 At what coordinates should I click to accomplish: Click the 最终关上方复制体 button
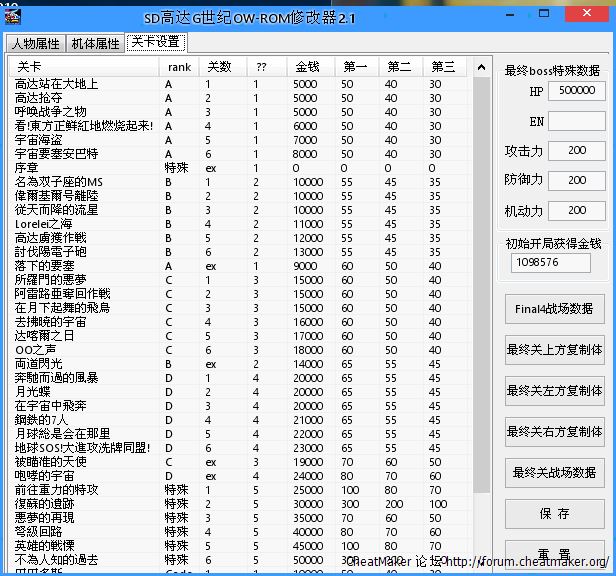[554, 351]
